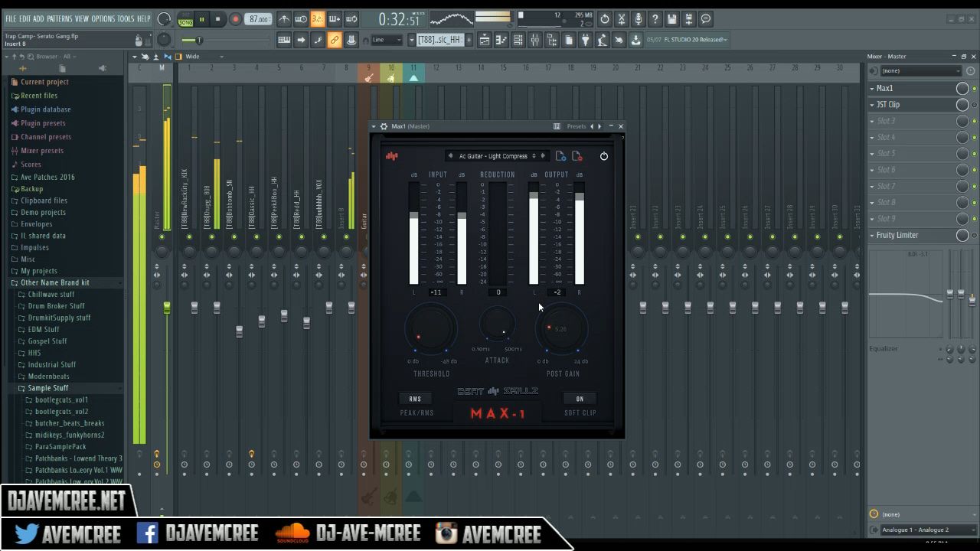Open the mixer input (none) dropdown

[920, 71]
